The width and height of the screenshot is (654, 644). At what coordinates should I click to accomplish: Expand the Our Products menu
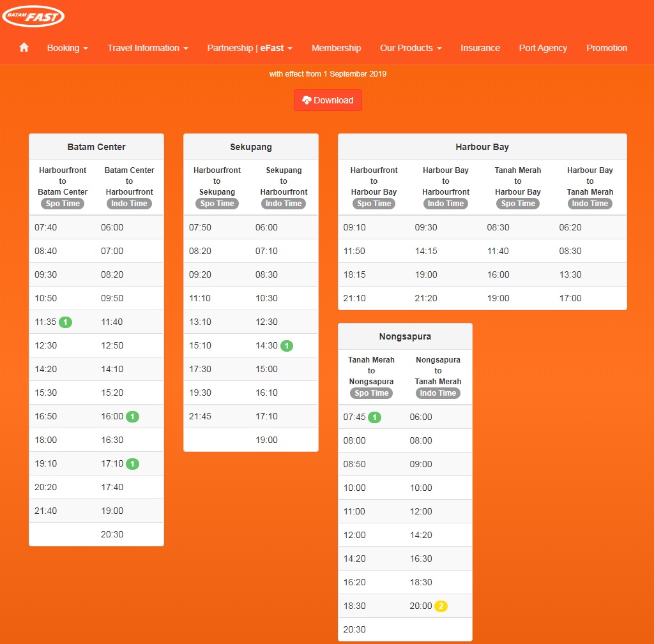411,48
